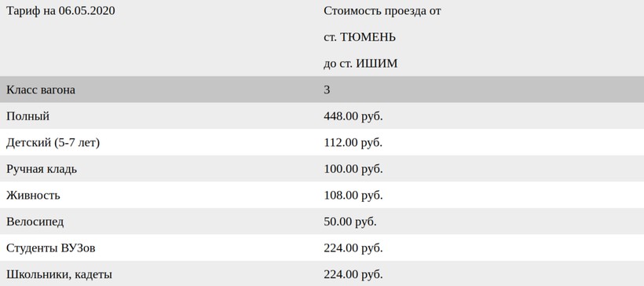Select the 'Школьники, кадеты' row label
This screenshot has width=644, height=286.
[59, 274]
